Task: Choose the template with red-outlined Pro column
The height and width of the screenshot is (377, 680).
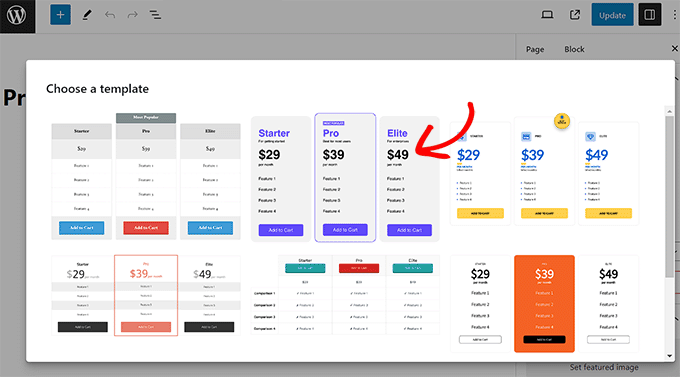Action: tap(146, 295)
